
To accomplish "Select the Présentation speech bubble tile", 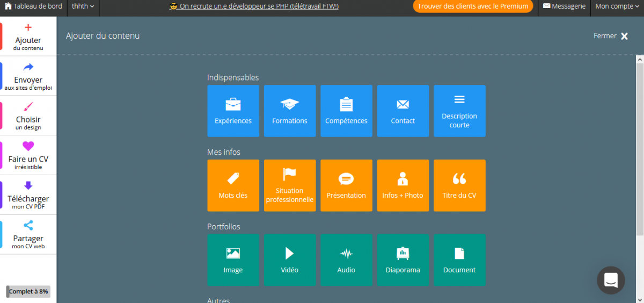I will click(346, 185).
